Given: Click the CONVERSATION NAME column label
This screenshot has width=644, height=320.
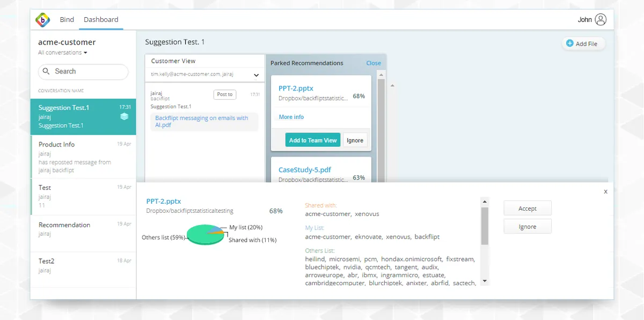Looking at the screenshot, I should (x=61, y=91).
